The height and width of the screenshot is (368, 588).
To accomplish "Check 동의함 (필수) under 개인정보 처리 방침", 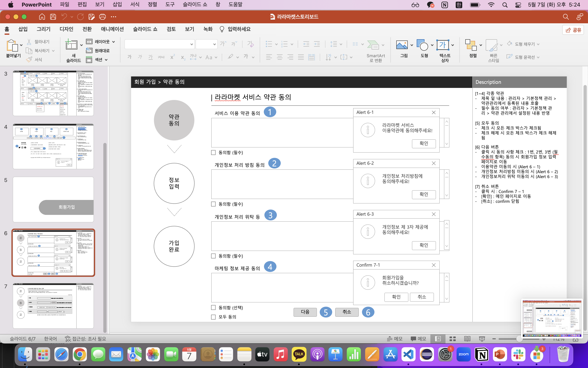I will coord(213,204).
